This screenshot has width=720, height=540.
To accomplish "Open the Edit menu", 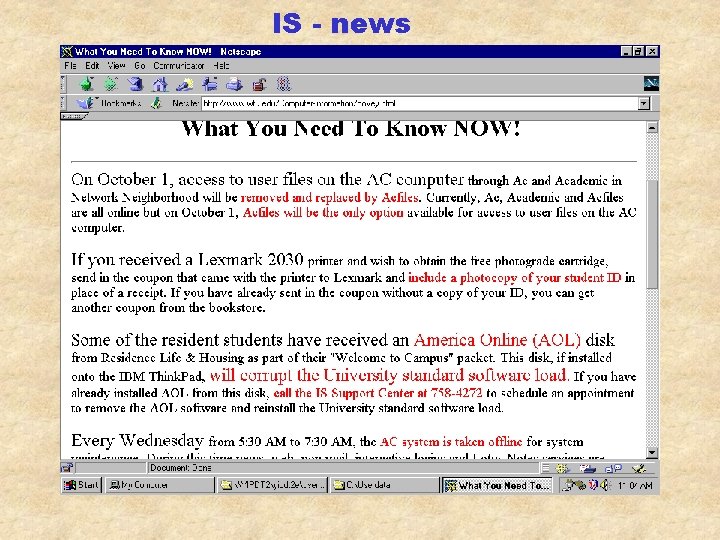I will (x=92, y=66).
